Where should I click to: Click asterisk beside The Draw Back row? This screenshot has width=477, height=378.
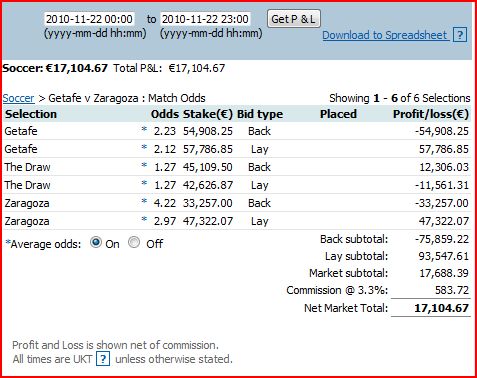pos(144,165)
